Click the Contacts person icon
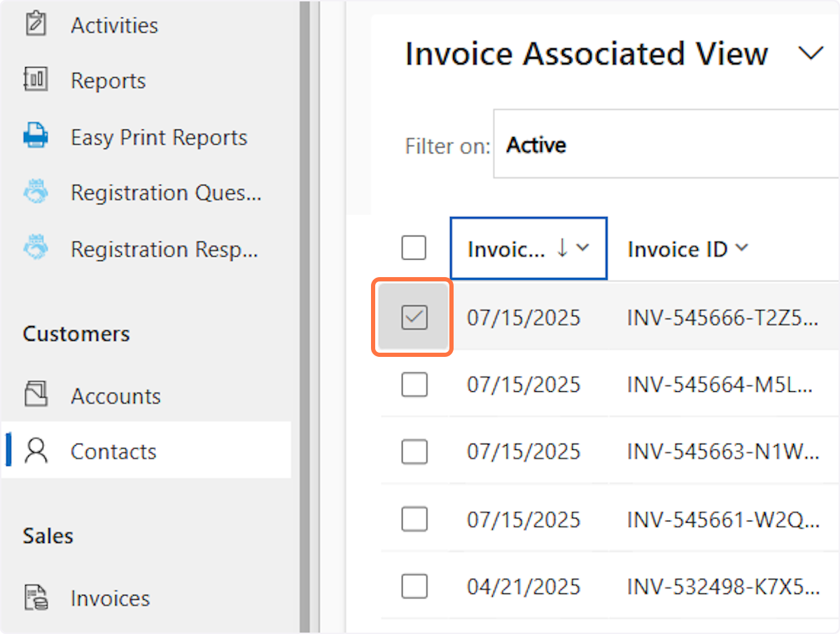Viewport: 840px width, 634px height. pos(35,451)
